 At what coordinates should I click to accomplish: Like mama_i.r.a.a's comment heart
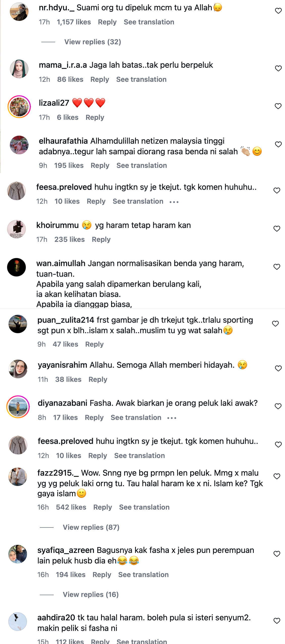(278, 68)
